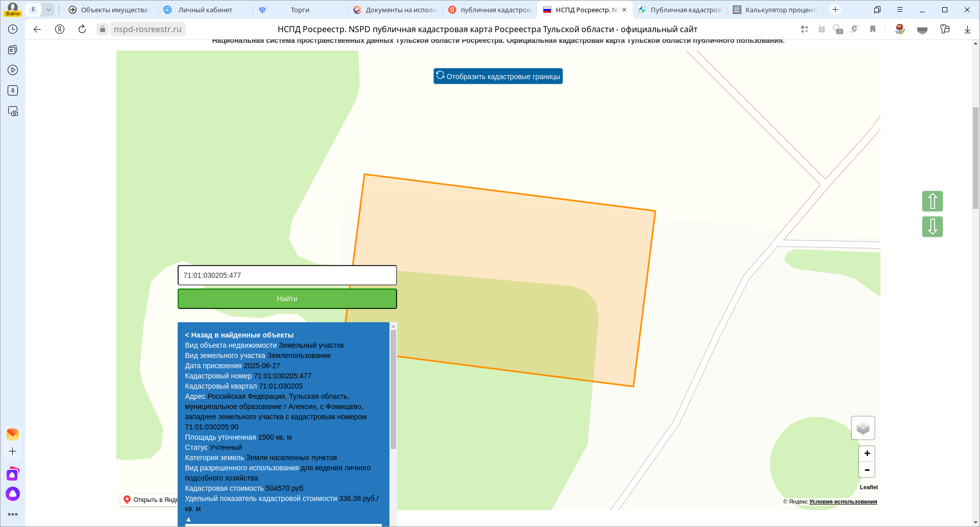The height and width of the screenshot is (527, 980).
Task: Click the green up arrow button
Action: tap(932, 201)
